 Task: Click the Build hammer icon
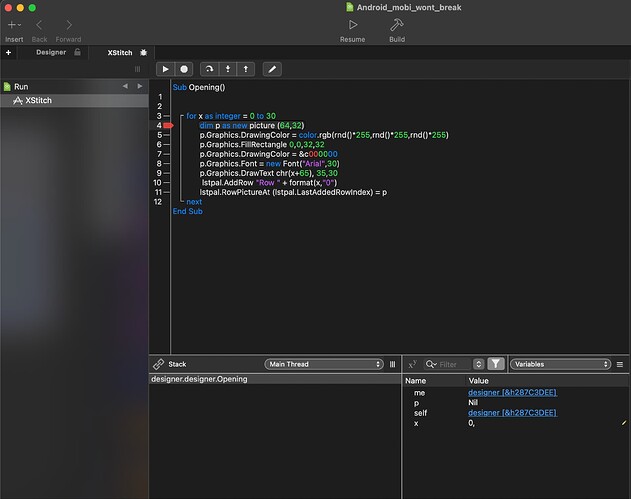(x=397, y=24)
